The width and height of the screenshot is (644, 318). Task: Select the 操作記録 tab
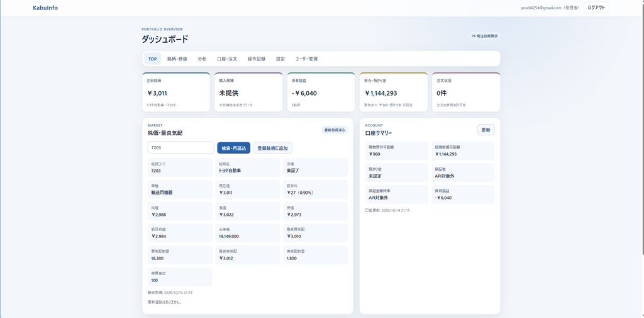click(257, 59)
